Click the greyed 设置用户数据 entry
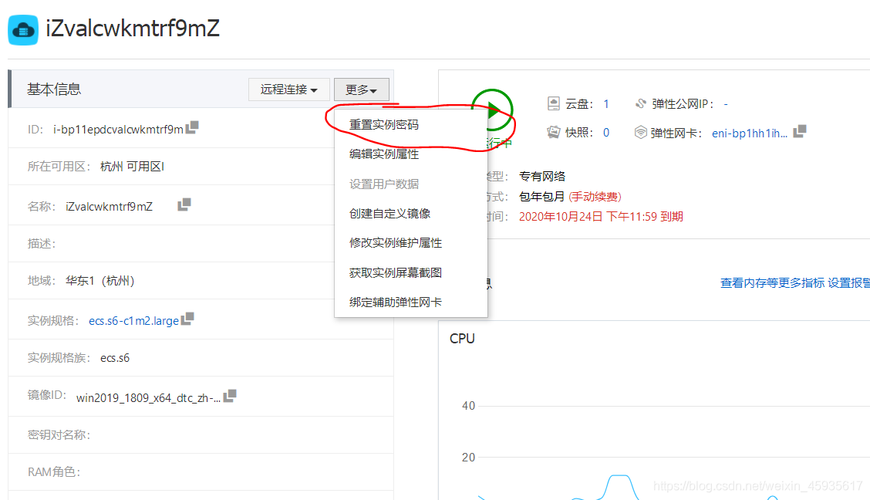 click(x=383, y=184)
